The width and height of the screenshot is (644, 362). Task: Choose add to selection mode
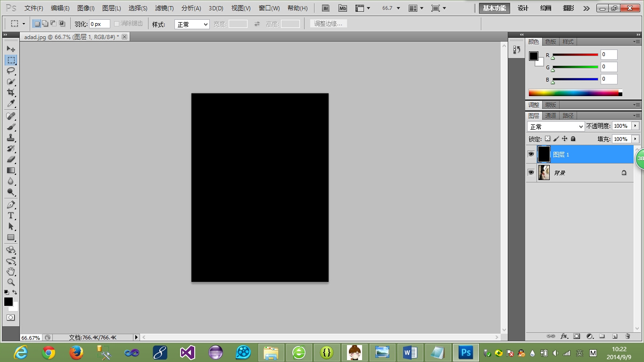tap(45, 24)
